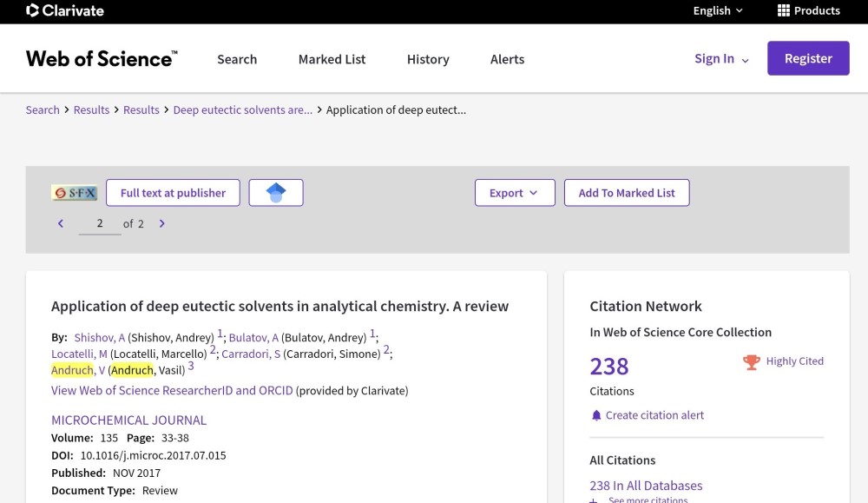Select the DOI value 10.1016/j.microc.2017.07.015

tap(154, 455)
